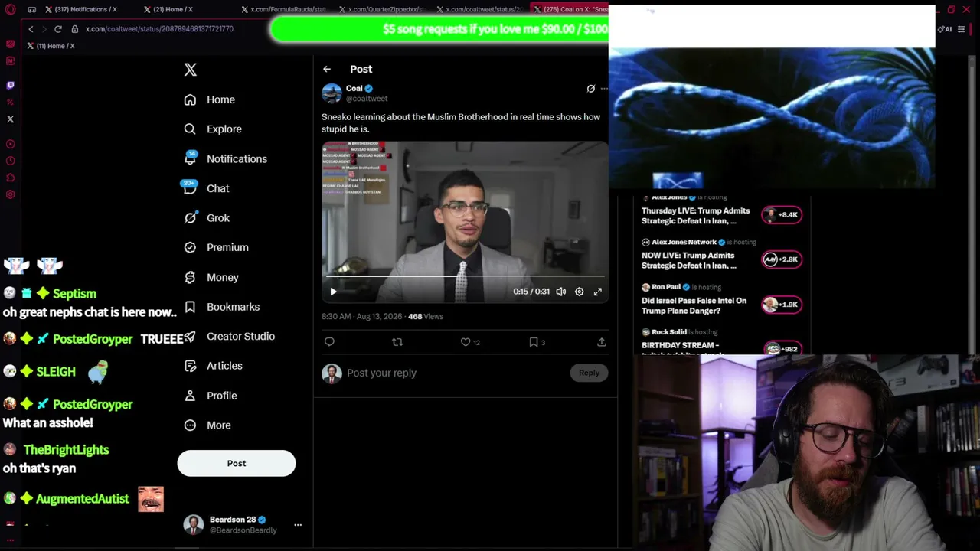Switch to the Notifications / X tab

pos(80,9)
